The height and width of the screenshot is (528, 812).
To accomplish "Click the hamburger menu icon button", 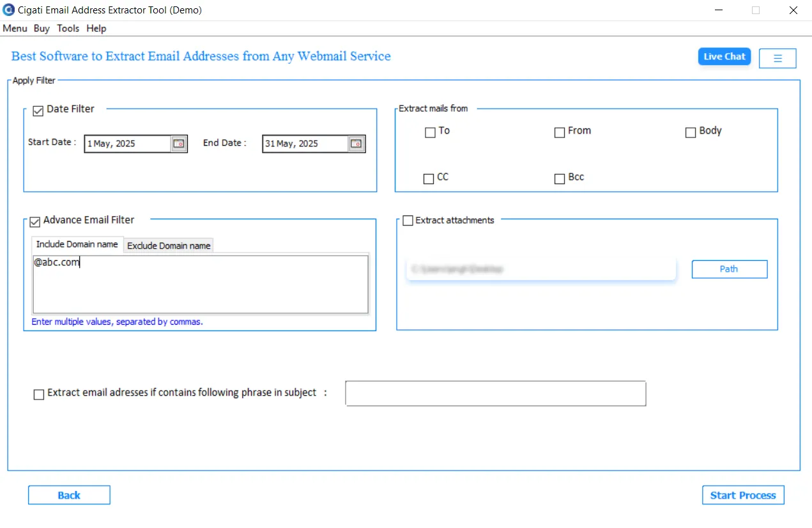I will coord(778,58).
